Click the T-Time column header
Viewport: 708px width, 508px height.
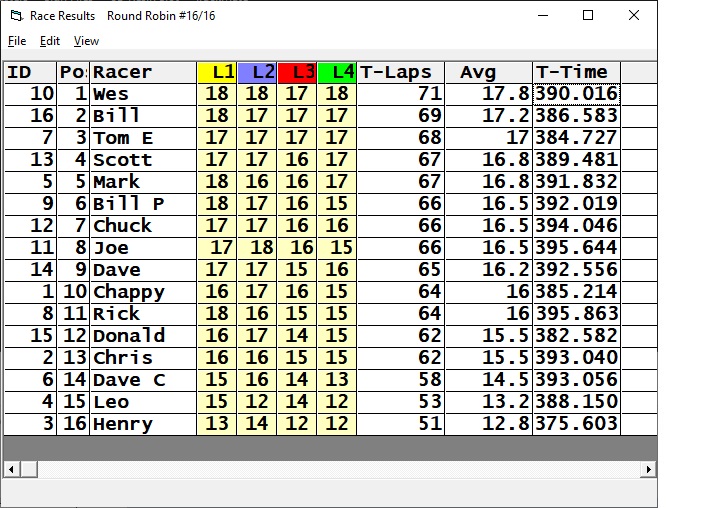[576, 72]
